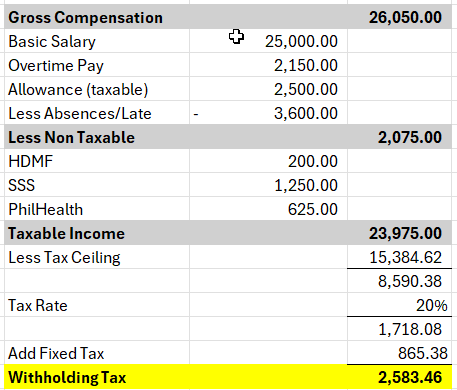Select the yellow Withholding Tax 2,583.46 cell
This screenshot has width=457, height=390.
399,377
